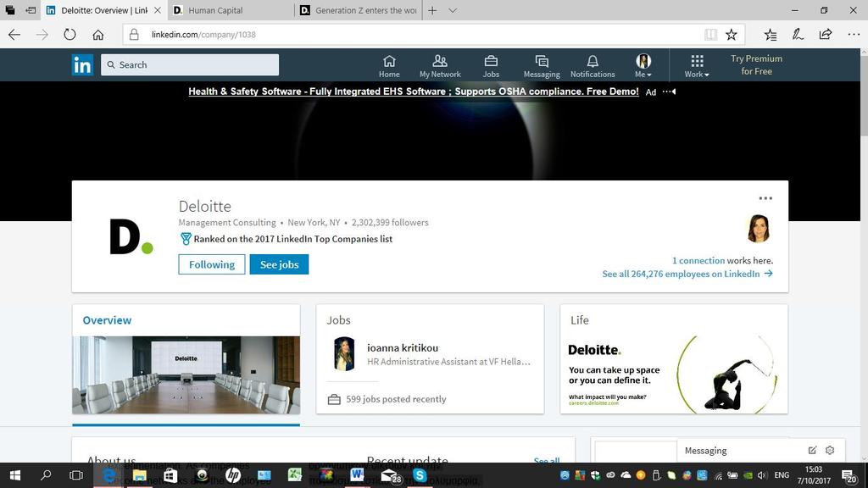
Task: Click the connection's profile photo
Action: [x=758, y=229]
